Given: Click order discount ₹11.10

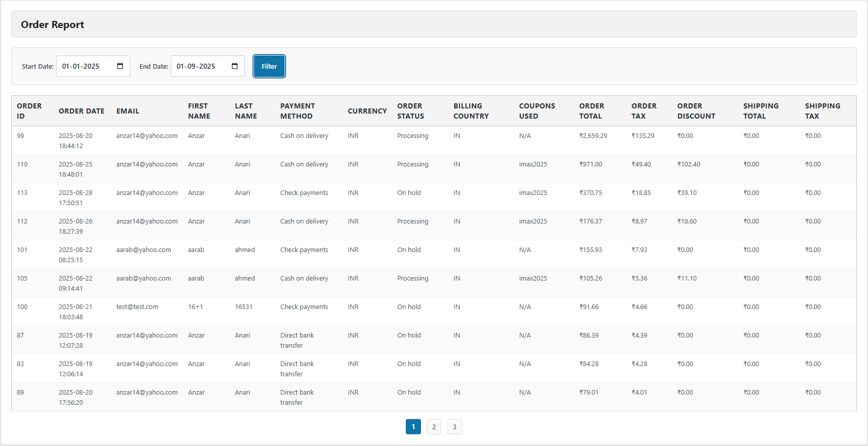Looking at the screenshot, I should [687, 278].
